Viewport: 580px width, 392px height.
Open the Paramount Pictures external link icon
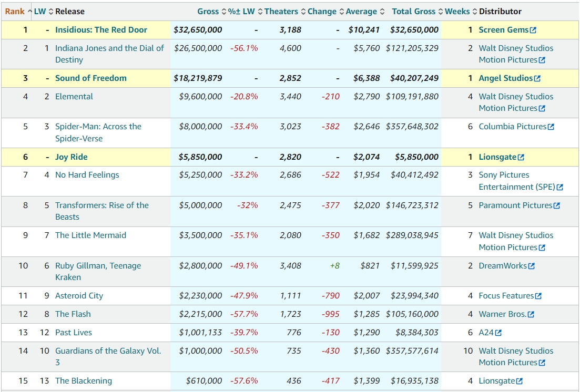(x=557, y=205)
